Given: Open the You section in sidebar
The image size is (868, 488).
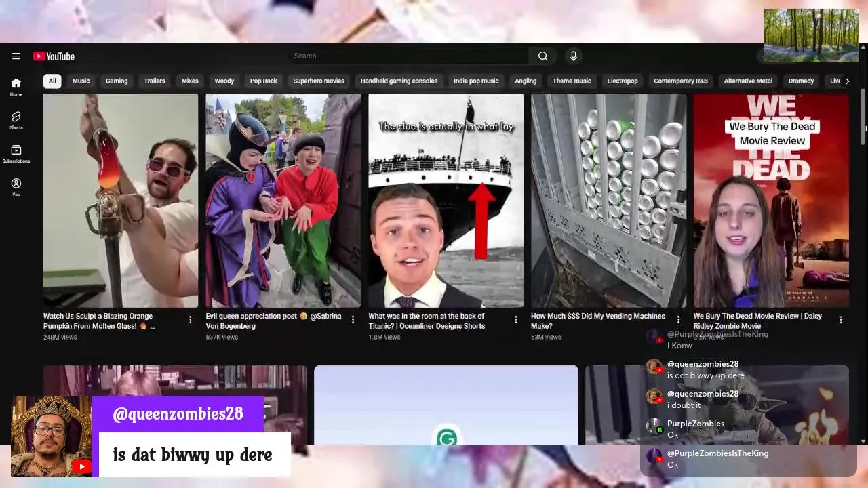Looking at the screenshot, I should click(16, 187).
